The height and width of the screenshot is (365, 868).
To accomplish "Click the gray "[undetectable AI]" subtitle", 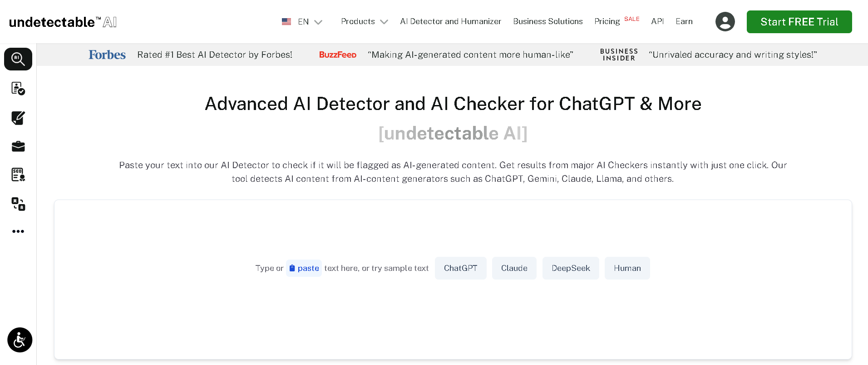I will 453,133.
